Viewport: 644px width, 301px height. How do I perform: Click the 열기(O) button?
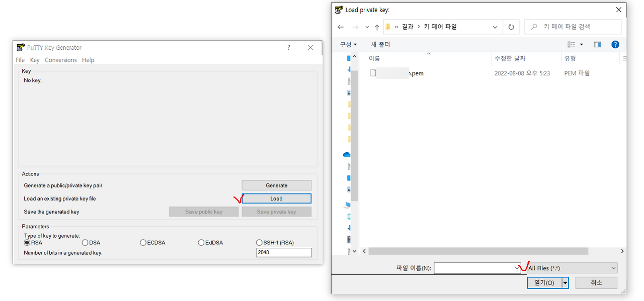(x=544, y=283)
